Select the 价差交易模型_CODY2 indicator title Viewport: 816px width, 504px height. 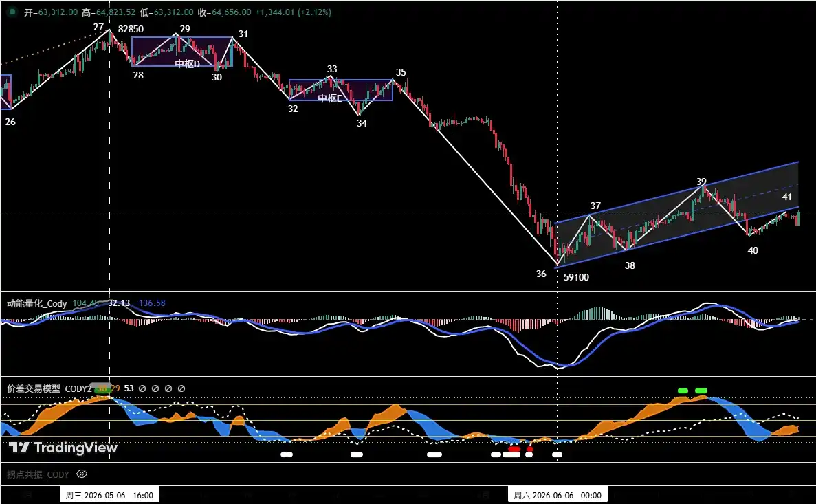click(49, 388)
